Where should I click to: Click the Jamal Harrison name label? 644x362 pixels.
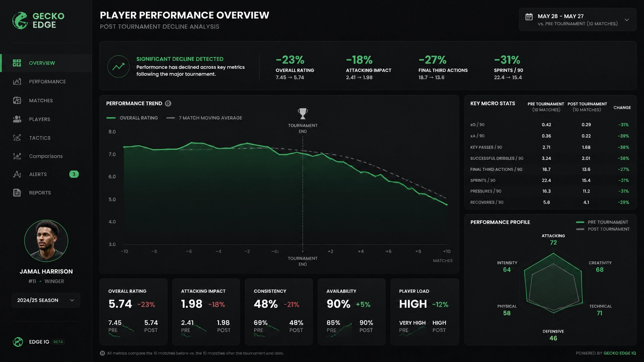tap(46, 271)
